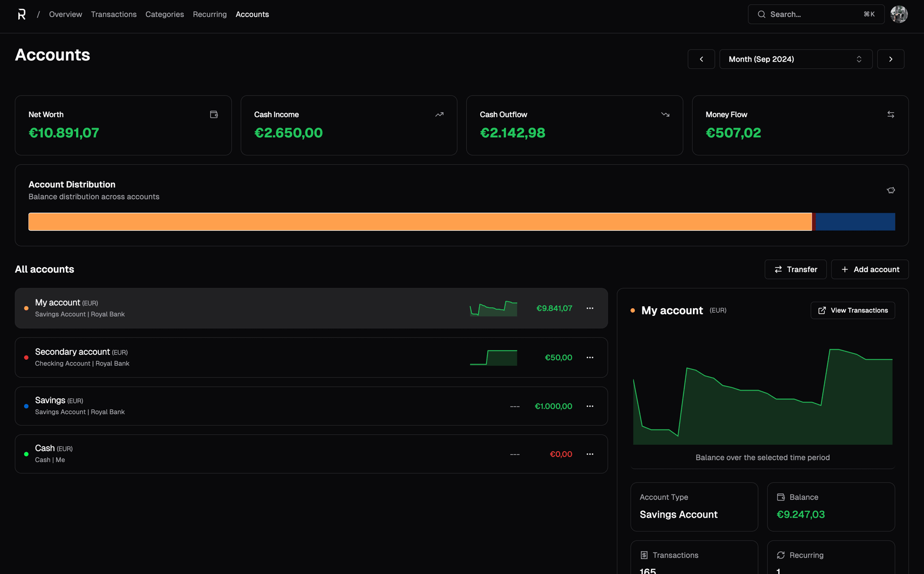Click the Transfer button
The width and height of the screenshot is (924, 574).
796,269
